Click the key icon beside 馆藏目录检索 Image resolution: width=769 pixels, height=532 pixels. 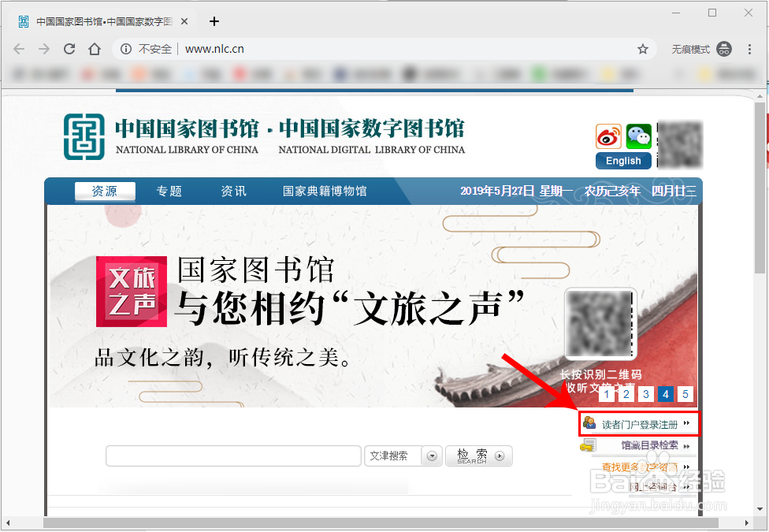coord(588,445)
